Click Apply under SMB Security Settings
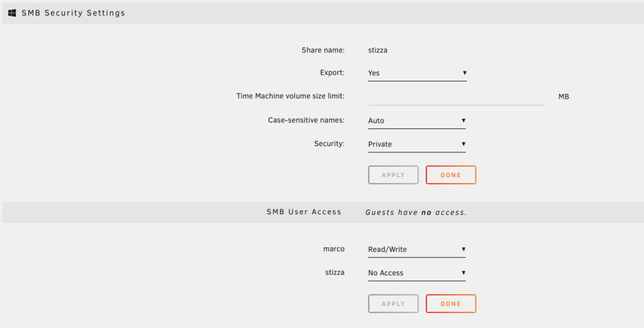 [x=393, y=175]
